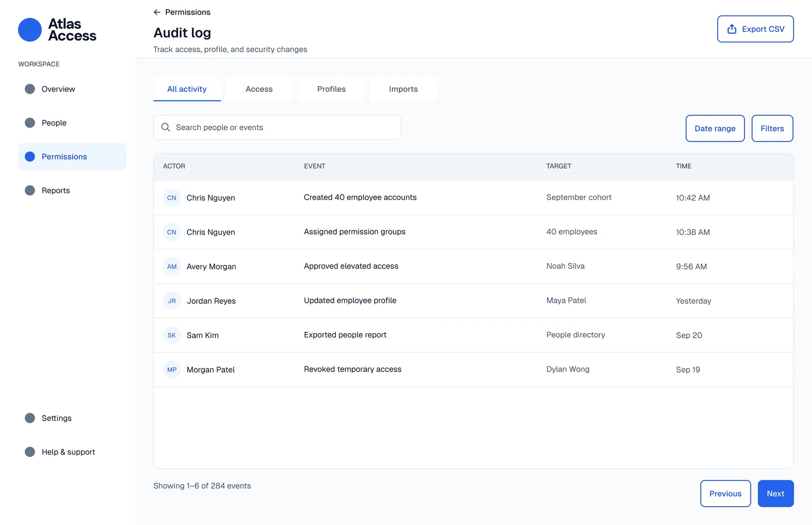Viewport: 812px width, 525px height.
Task: Open Settings in the sidebar
Action: click(x=72, y=418)
